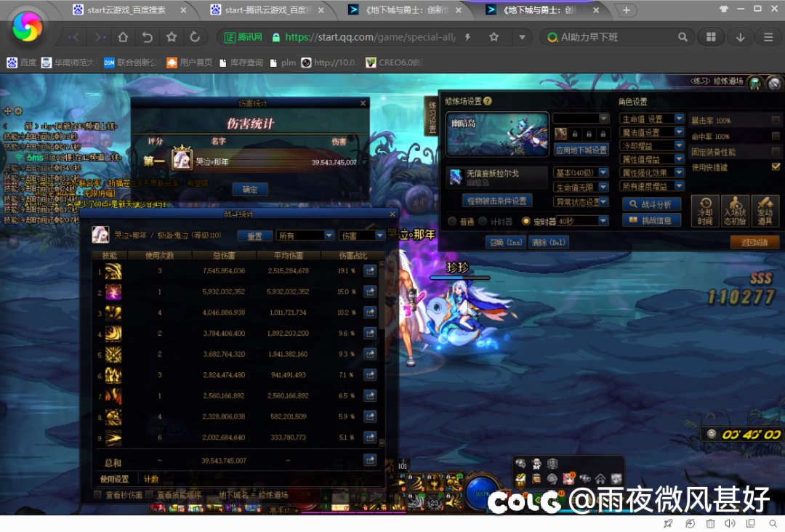Open the 用户首页 bookmark
The height and width of the screenshot is (532, 785).
click(189, 63)
